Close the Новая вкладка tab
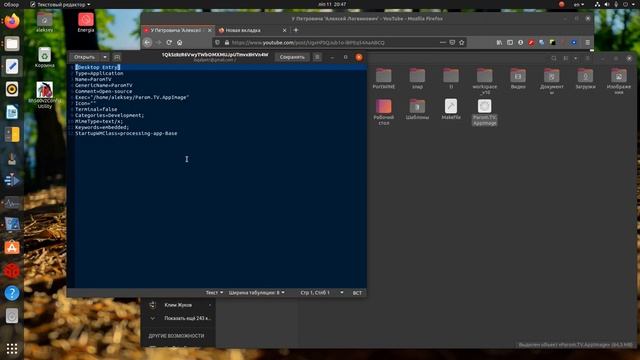 click(x=284, y=30)
